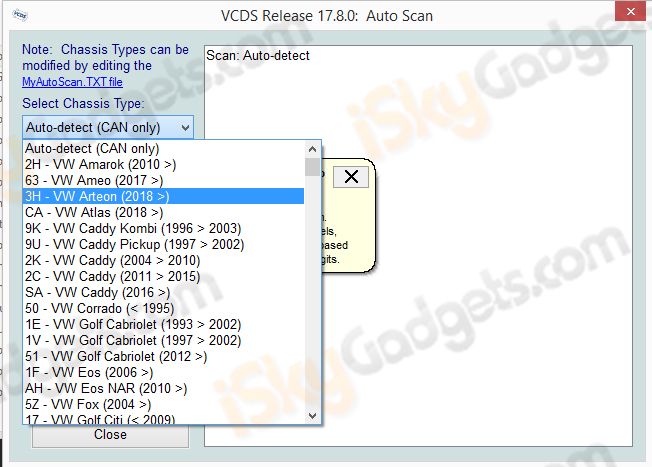The width and height of the screenshot is (652, 467).
Task: Pick 1V - VW Golf Cabriolet (1997 > 2002)
Action: tap(163, 340)
